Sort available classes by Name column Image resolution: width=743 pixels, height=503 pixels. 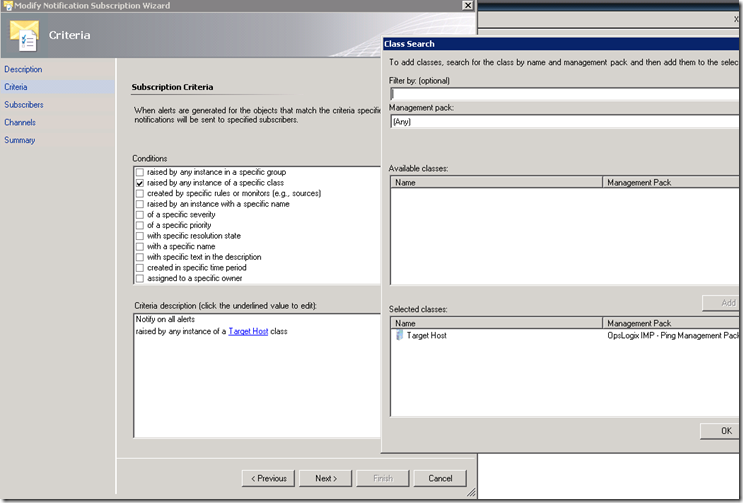coord(496,183)
